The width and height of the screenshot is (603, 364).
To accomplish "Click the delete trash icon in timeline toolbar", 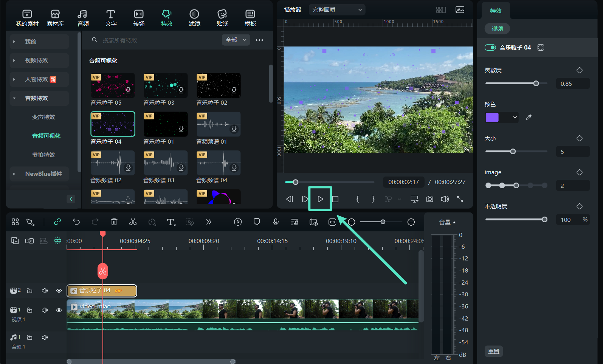I will (114, 222).
